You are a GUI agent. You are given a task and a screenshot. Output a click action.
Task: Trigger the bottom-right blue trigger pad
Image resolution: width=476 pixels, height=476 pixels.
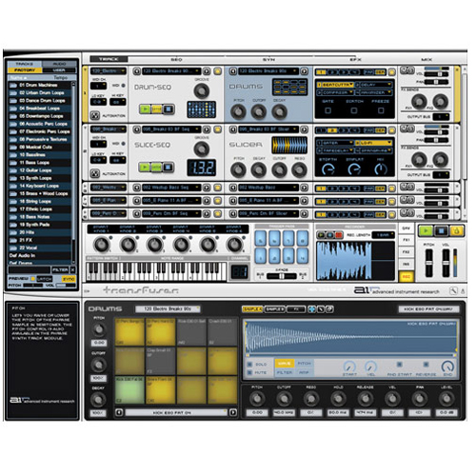click(303, 255)
